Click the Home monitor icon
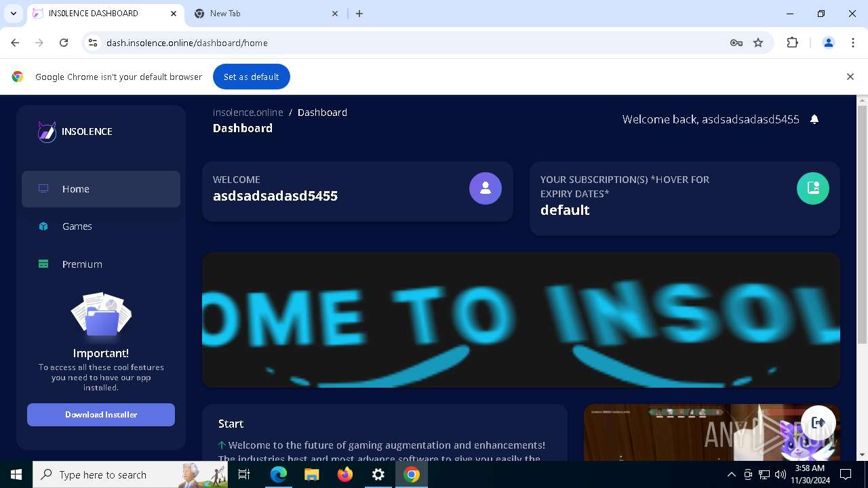 point(43,189)
